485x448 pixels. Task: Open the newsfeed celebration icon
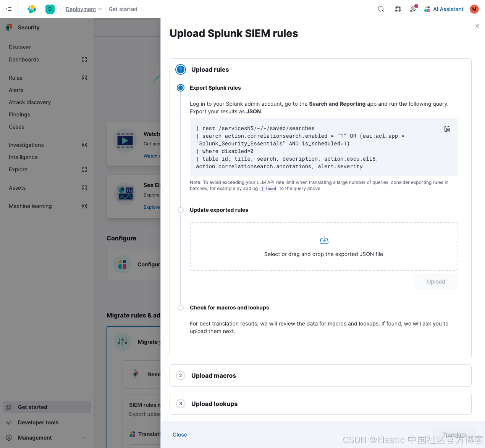click(414, 9)
